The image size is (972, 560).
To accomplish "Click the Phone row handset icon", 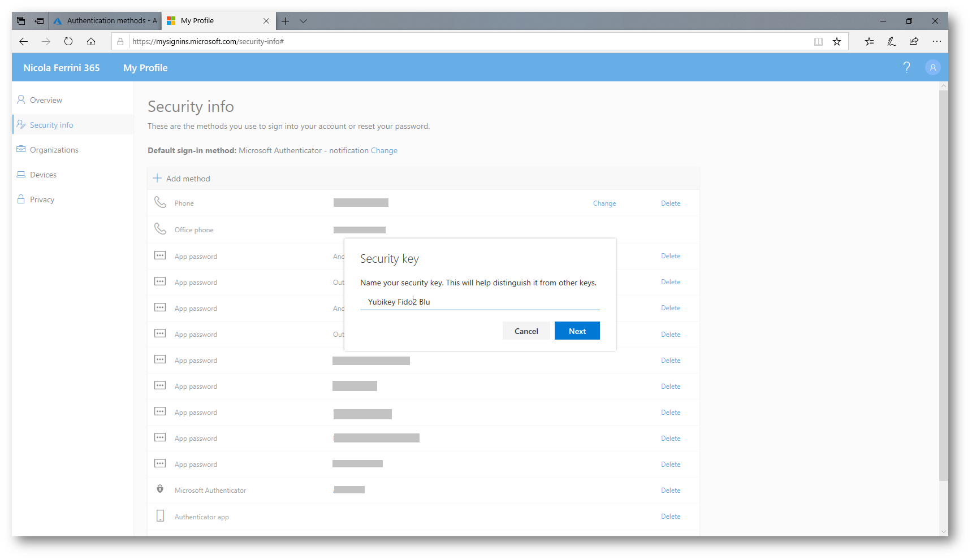I will pyautogui.click(x=161, y=202).
